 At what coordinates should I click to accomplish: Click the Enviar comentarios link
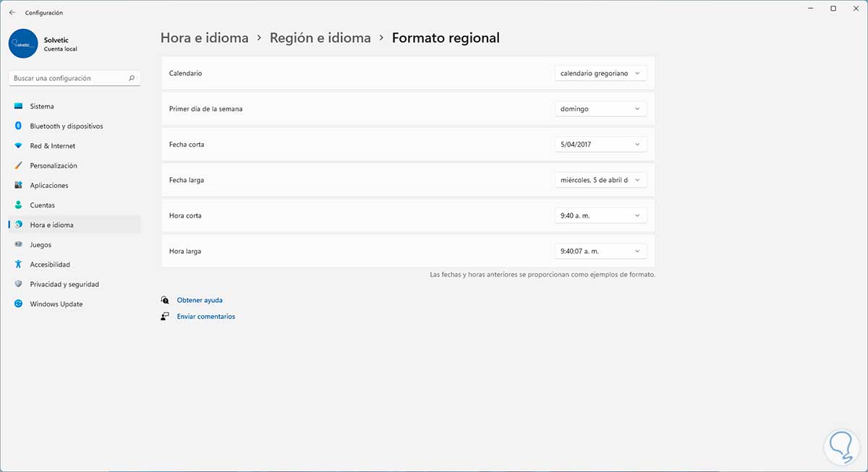coord(205,317)
